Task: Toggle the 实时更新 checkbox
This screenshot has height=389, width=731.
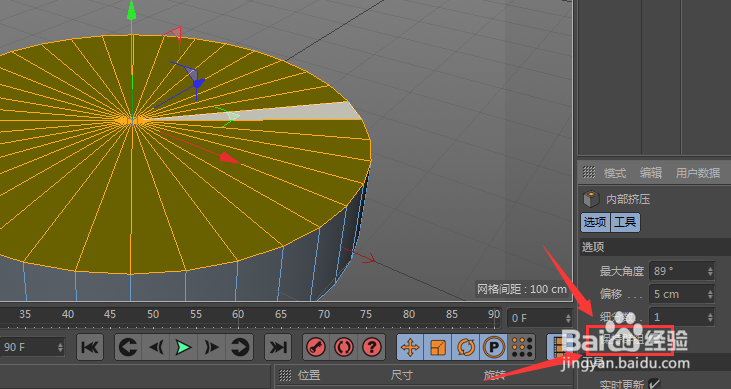Action: pyautogui.click(x=655, y=384)
